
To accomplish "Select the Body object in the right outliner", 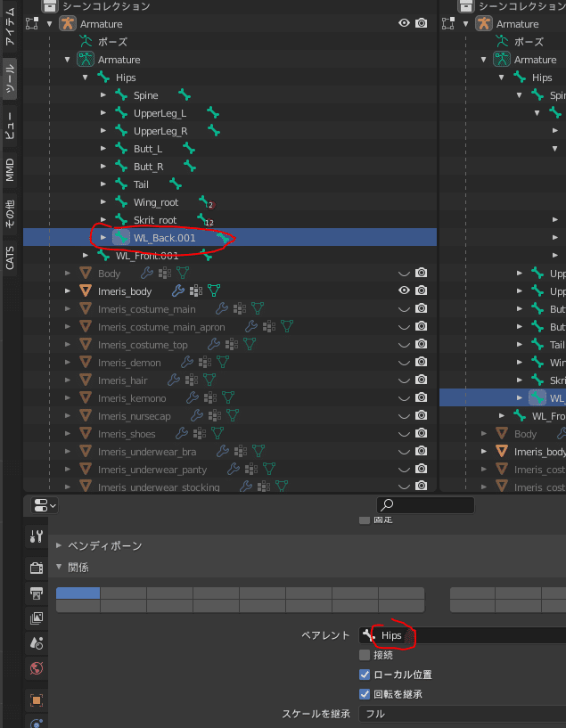I will 525,434.
